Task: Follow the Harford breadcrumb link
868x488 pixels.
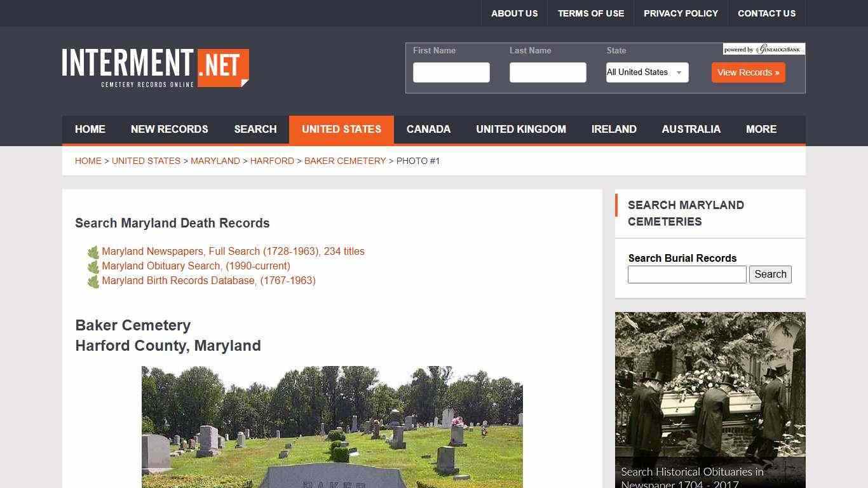Action: pos(272,161)
